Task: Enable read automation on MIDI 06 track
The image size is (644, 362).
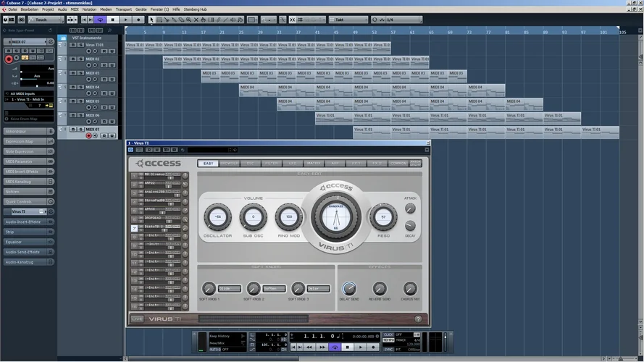Action: 104,122
